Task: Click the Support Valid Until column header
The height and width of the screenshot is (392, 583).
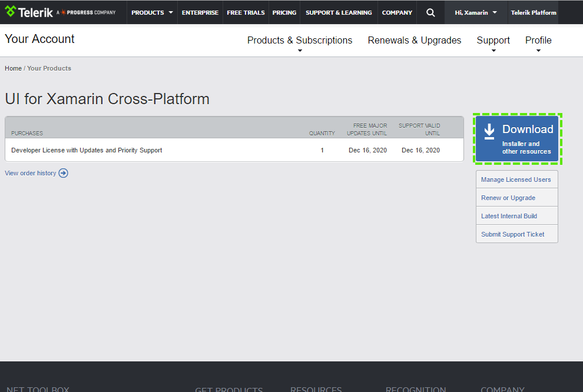Action: (419, 129)
